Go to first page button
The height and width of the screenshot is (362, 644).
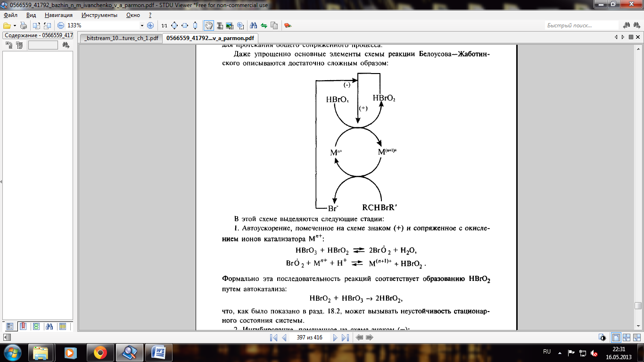click(273, 337)
